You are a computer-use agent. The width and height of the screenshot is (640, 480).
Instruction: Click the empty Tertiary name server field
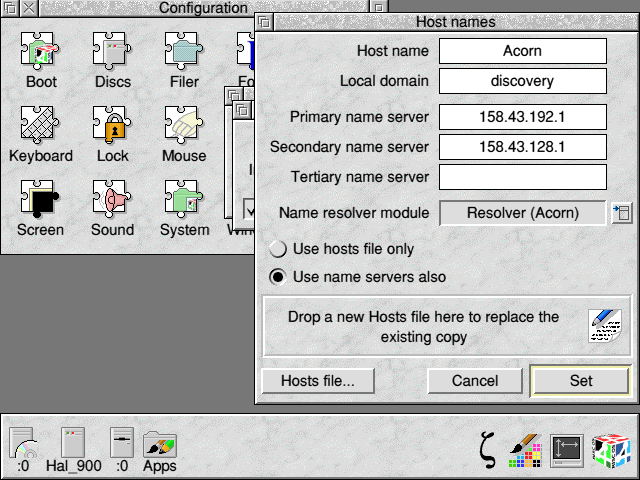click(522, 177)
